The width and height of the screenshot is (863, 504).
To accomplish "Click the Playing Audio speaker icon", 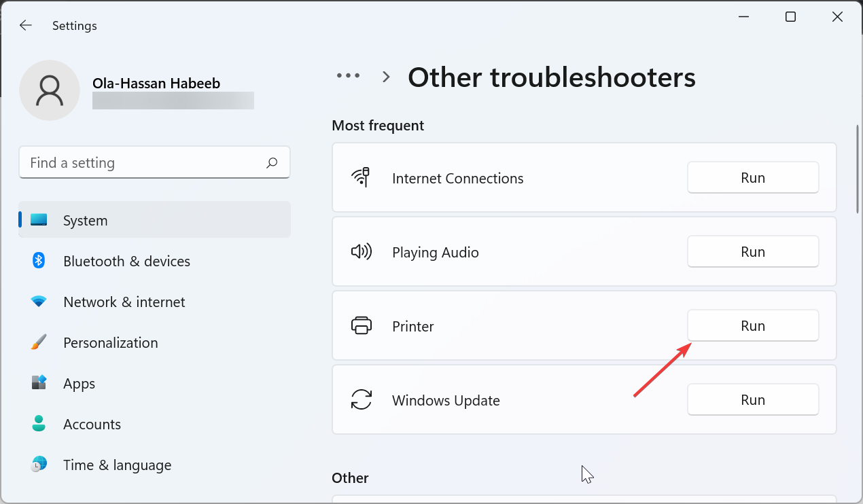I will (361, 252).
